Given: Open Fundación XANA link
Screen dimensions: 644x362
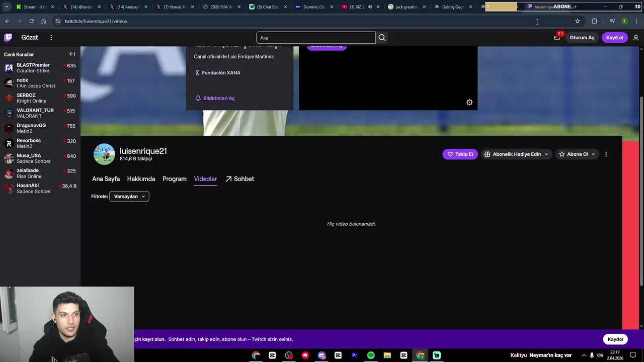Looking at the screenshot, I should click(217, 73).
